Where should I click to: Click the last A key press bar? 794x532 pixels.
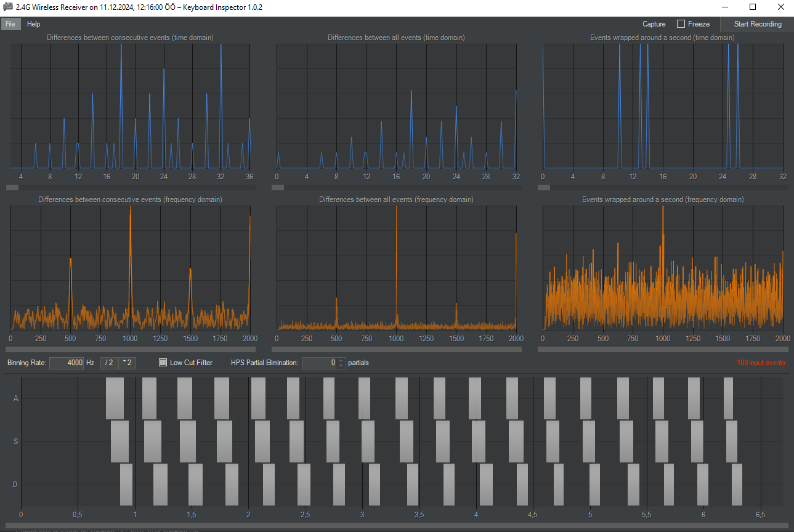(x=728, y=398)
